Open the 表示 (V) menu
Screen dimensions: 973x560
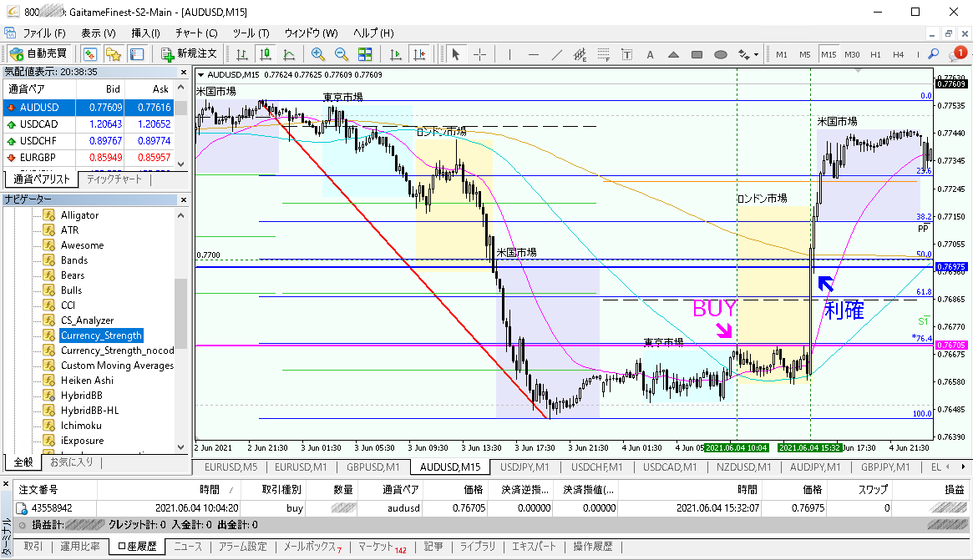tap(98, 33)
